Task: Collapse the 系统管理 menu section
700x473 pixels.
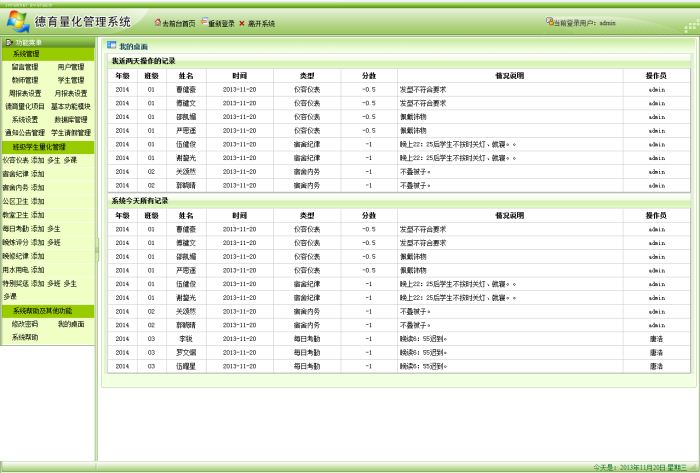Action: tap(27, 54)
